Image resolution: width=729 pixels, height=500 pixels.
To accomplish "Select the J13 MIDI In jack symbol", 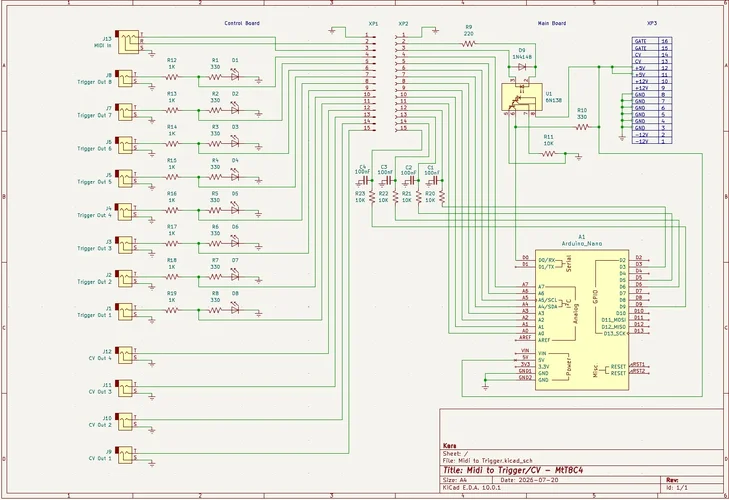I will pyautogui.click(x=128, y=42).
